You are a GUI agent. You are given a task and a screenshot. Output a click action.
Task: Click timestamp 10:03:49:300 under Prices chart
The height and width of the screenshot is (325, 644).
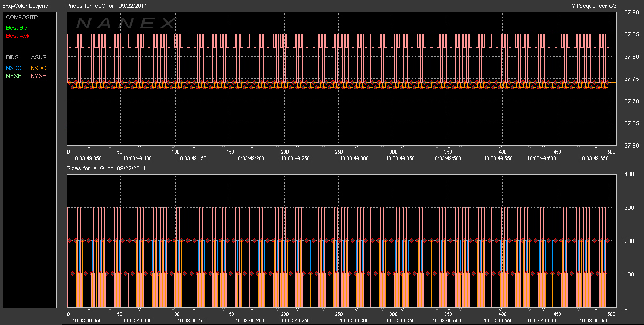coord(355,158)
